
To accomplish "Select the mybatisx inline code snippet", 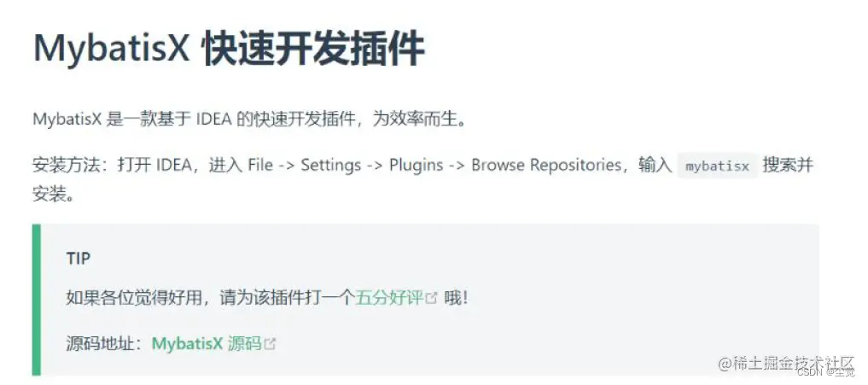I will [x=717, y=166].
